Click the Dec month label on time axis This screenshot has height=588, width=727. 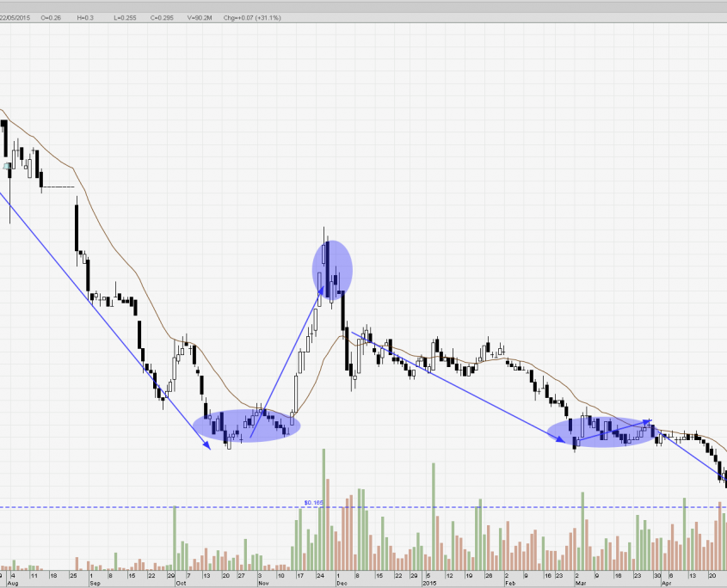[x=342, y=582]
